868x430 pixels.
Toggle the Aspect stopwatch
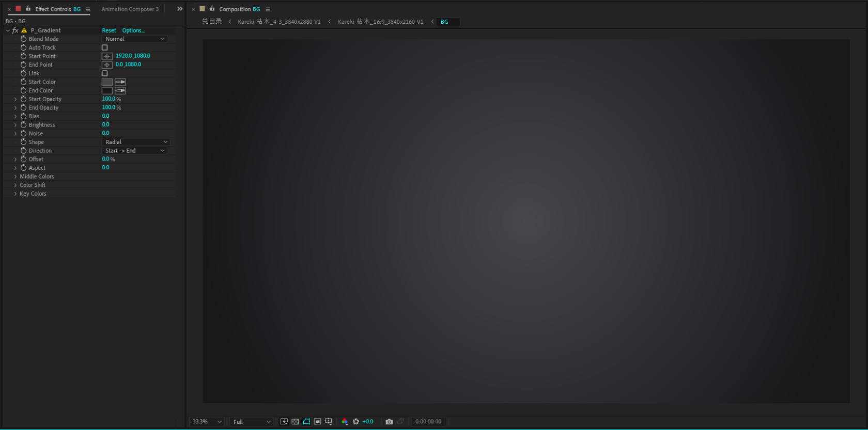coord(23,168)
